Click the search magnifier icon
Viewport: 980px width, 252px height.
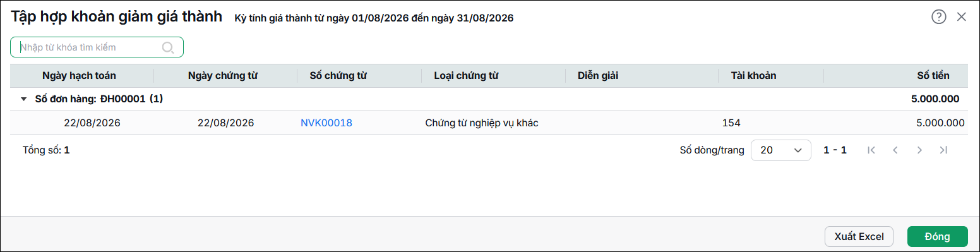point(168,47)
